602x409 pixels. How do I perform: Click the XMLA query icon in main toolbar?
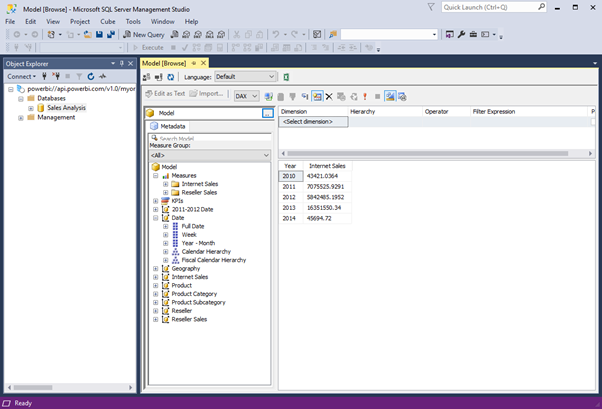click(x=209, y=35)
